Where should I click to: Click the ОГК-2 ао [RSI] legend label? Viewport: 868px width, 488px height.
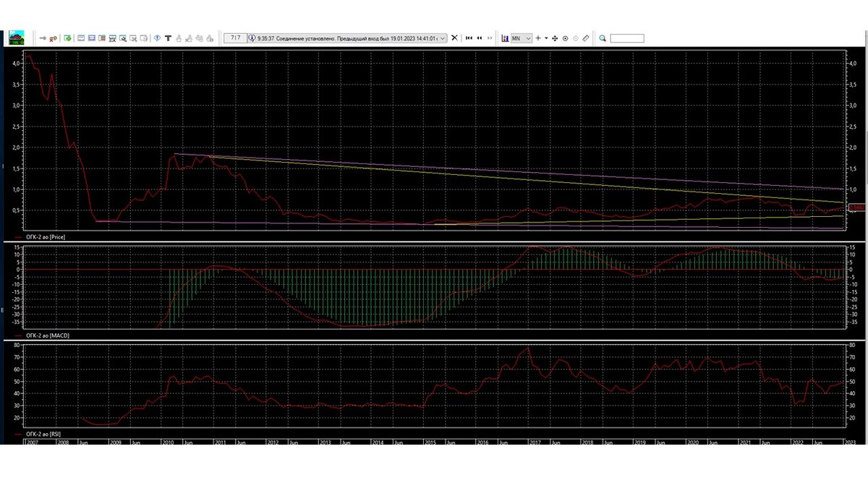pyautogui.click(x=45, y=434)
